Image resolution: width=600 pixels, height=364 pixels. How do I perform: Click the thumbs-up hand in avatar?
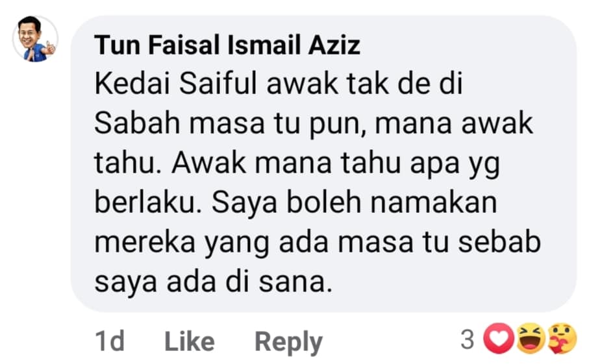(x=50, y=47)
